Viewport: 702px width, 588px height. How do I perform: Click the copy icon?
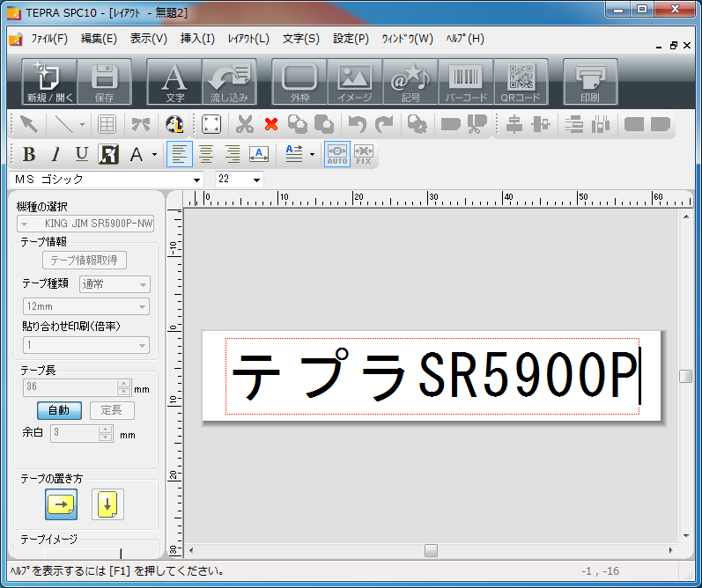[x=298, y=124]
